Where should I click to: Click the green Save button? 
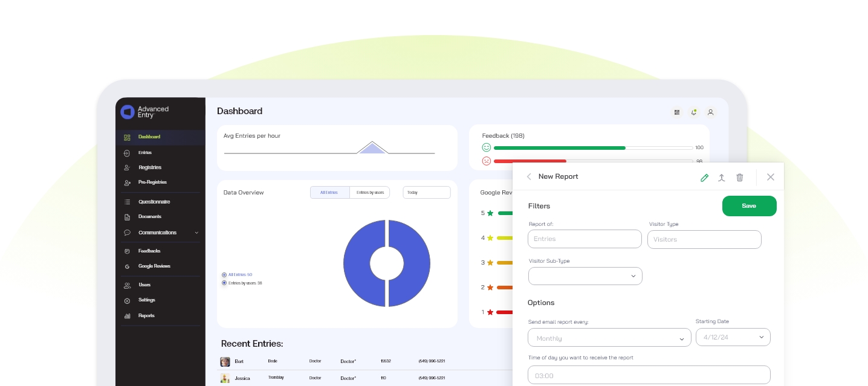(749, 206)
